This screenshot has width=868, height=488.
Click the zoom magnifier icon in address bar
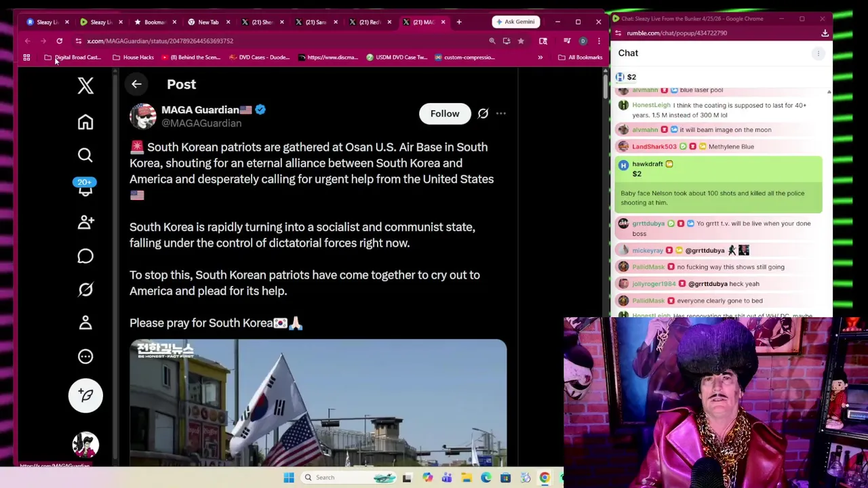(492, 41)
